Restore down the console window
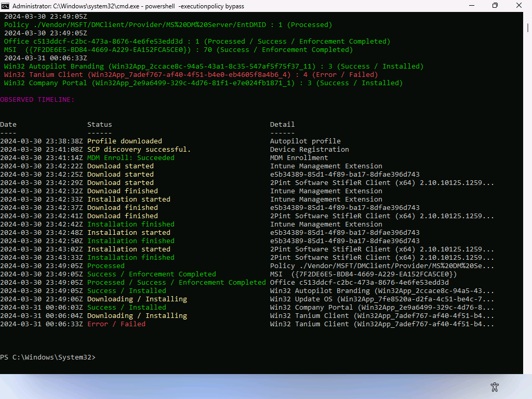Viewport: 532px width, 399px height. point(495,6)
